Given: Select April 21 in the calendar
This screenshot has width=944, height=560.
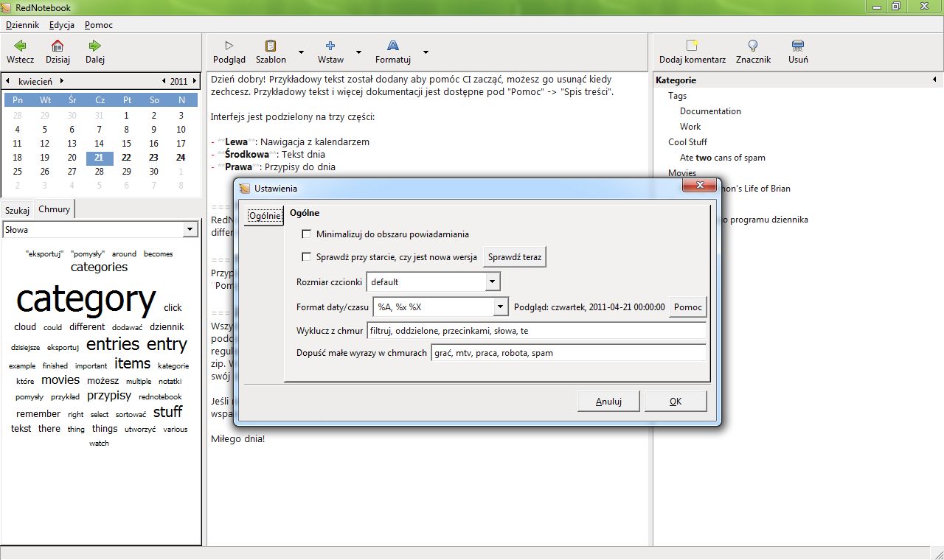Looking at the screenshot, I should pos(100,157).
